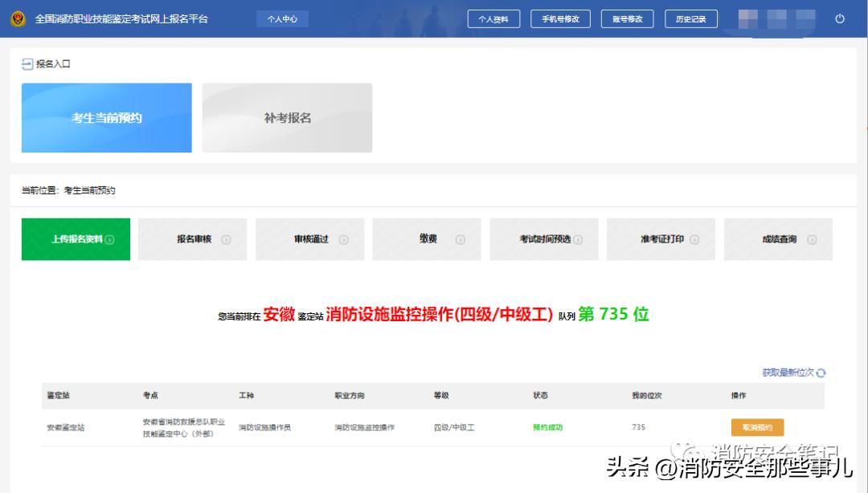
Task: Switch to the 补考报名 tab
Action: pyautogui.click(x=287, y=117)
